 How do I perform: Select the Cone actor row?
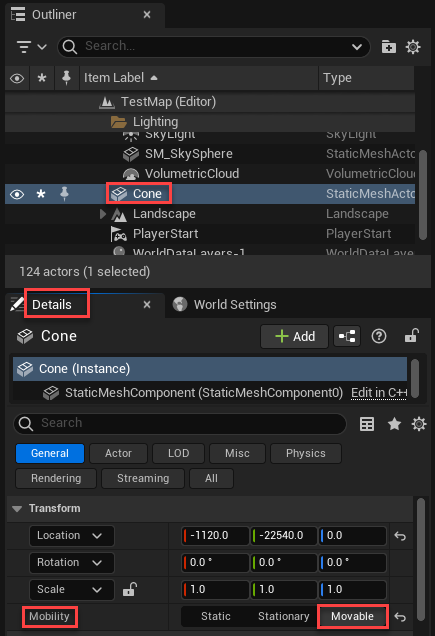(210, 194)
